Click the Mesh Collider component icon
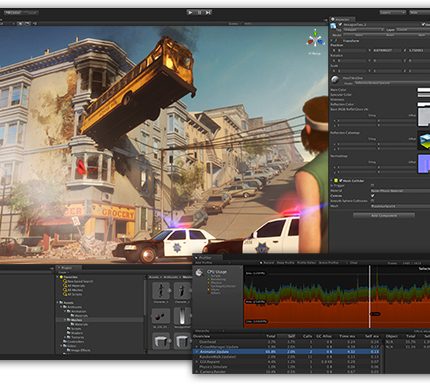The width and height of the screenshot is (430, 384). (x=336, y=181)
